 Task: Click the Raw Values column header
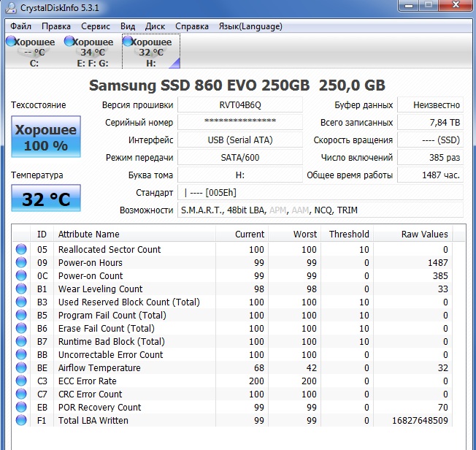click(x=413, y=234)
